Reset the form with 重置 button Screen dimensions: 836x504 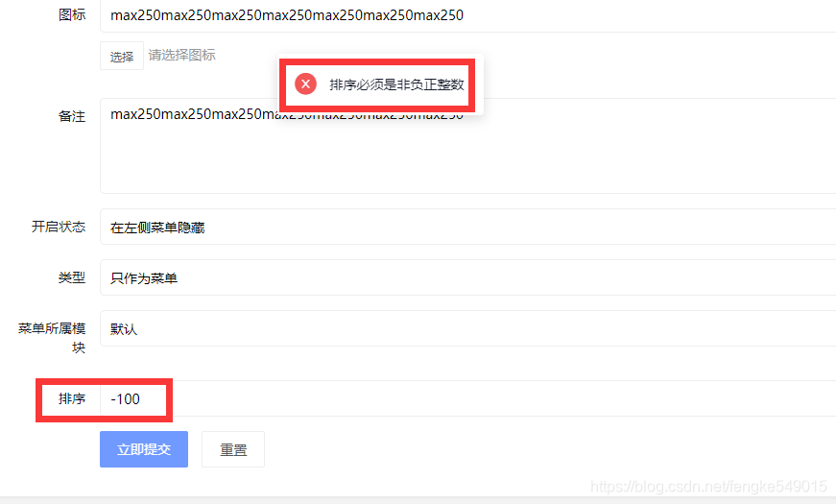tap(233, 449)
